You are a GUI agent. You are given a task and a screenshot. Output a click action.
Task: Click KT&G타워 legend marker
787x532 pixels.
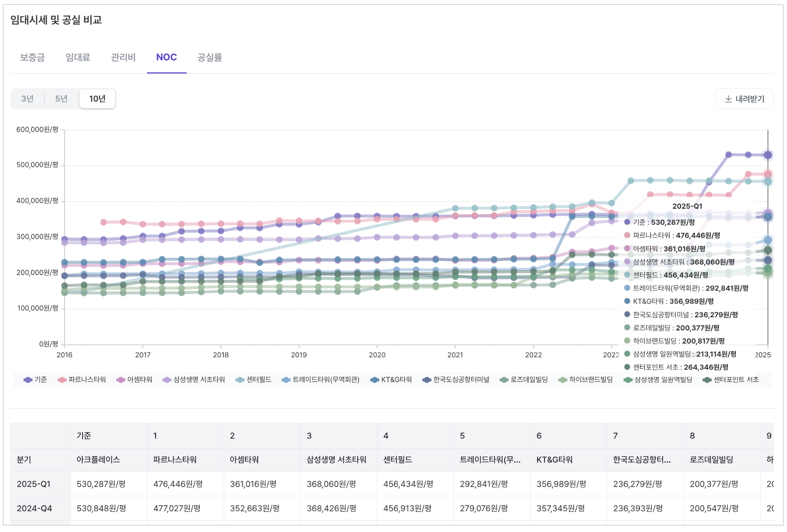375,380
